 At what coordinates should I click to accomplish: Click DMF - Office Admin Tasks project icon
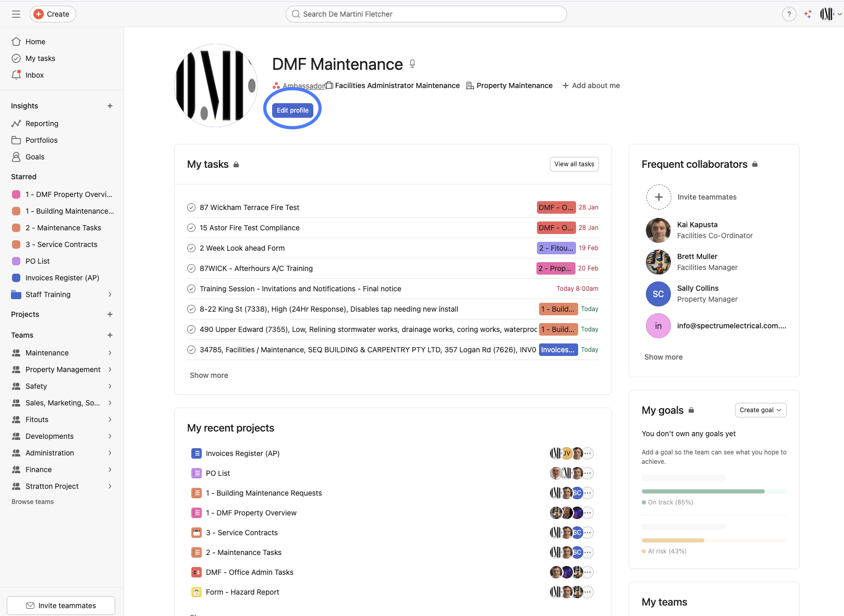tap(197, 572)
